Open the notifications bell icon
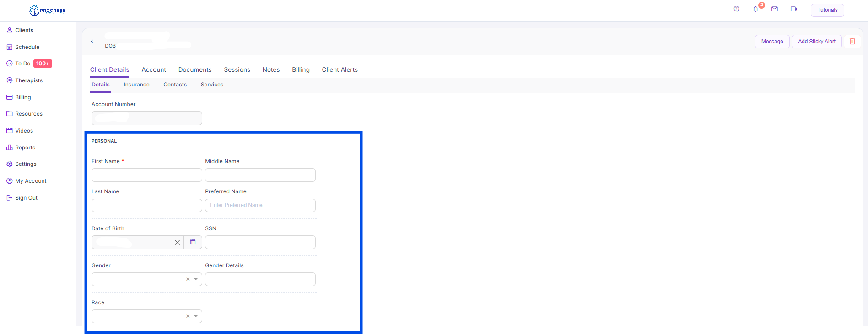The width and height of the screenshot is (868, 334). (x=755, y=9)
